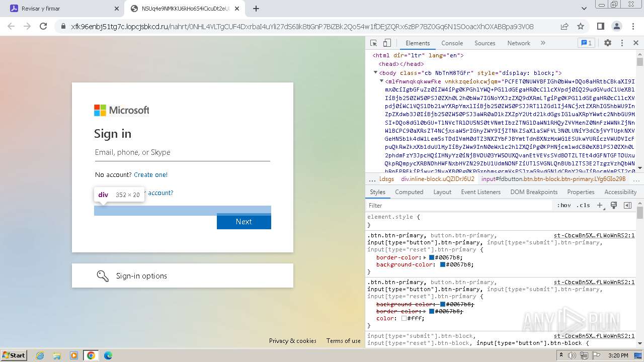Toggle the browser side panel icon
Viewport: 644px width, 362px height.
pyautogui.click(x=600, y=26)
